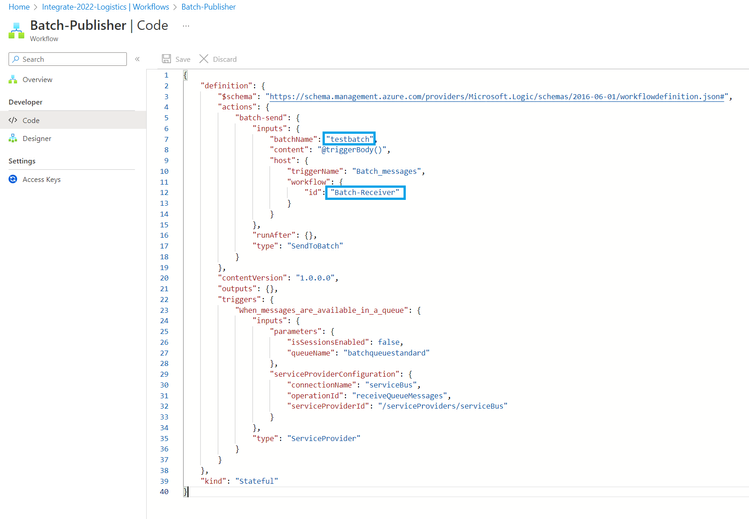Collapse the sidebar with double chevron
This screenshot has width=749, height=519.
[138, 59]
